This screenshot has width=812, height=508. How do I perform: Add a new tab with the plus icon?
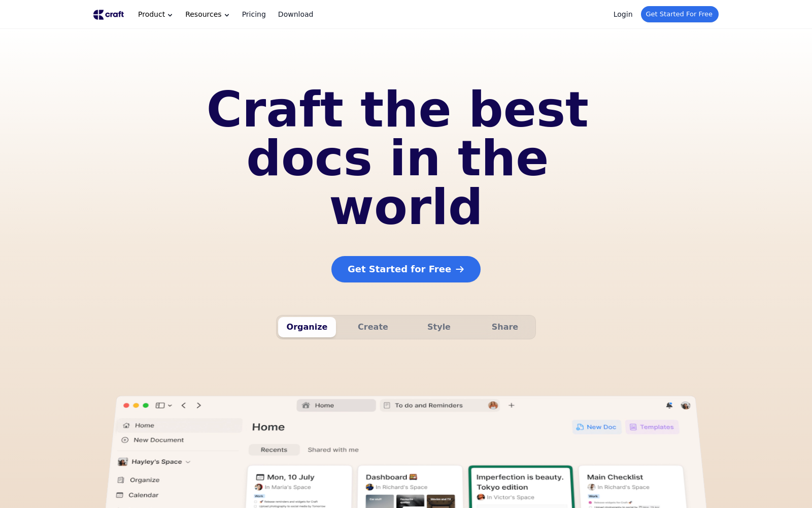pyautogui.click(x=512, y=405)
